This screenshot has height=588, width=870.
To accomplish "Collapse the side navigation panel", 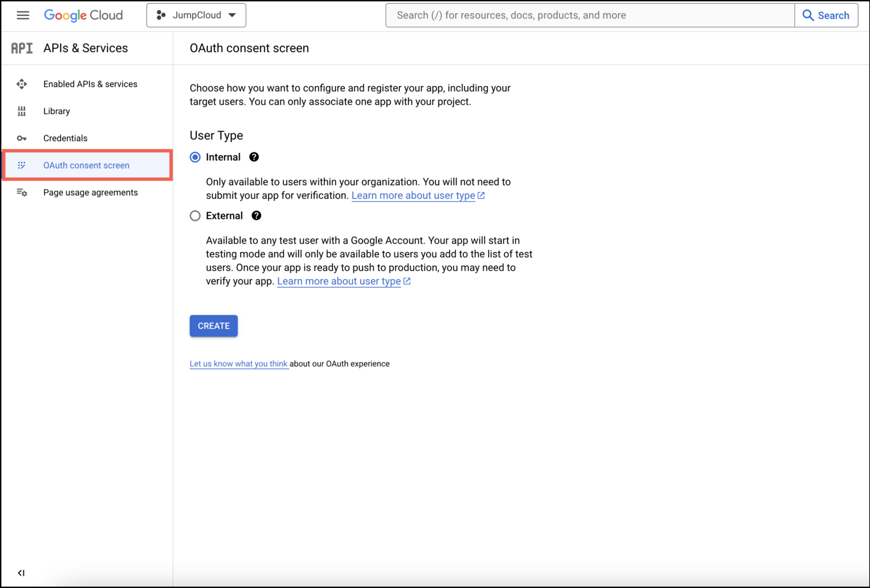I will point(21,573).
